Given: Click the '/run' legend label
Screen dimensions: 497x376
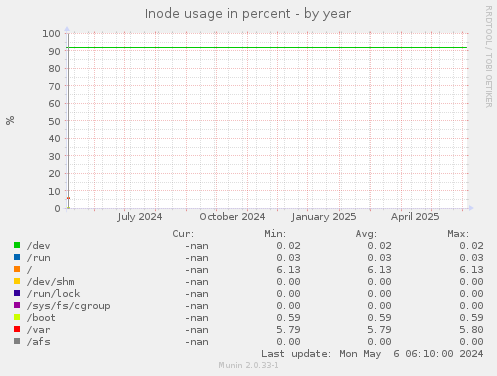Looking at the screenshot, I should click(39, 258).
